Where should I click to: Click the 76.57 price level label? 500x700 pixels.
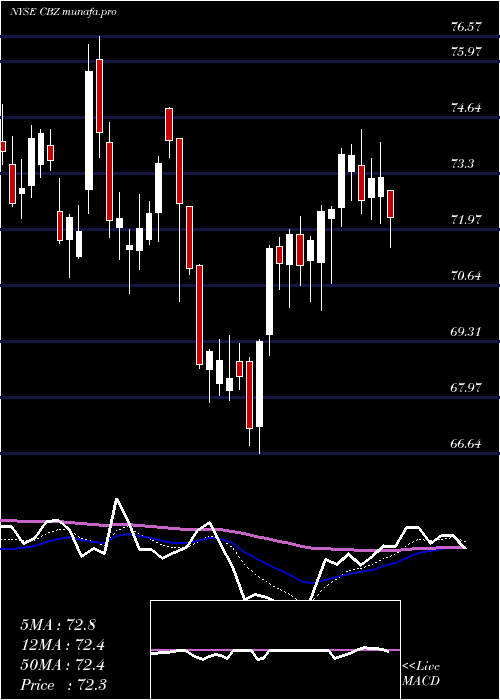pyautogui.click(x=466, y=27)
